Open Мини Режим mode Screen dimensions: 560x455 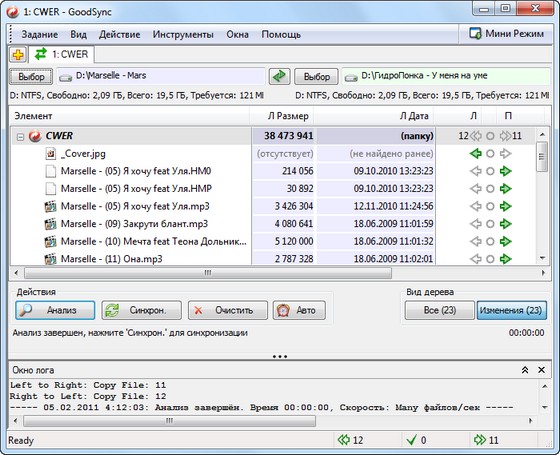click(506, 34)
